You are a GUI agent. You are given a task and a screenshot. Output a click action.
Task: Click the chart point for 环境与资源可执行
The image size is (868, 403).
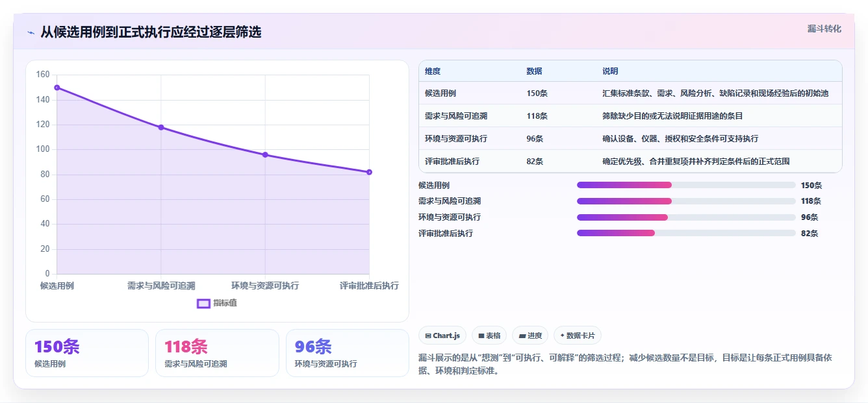click(265, 154)
